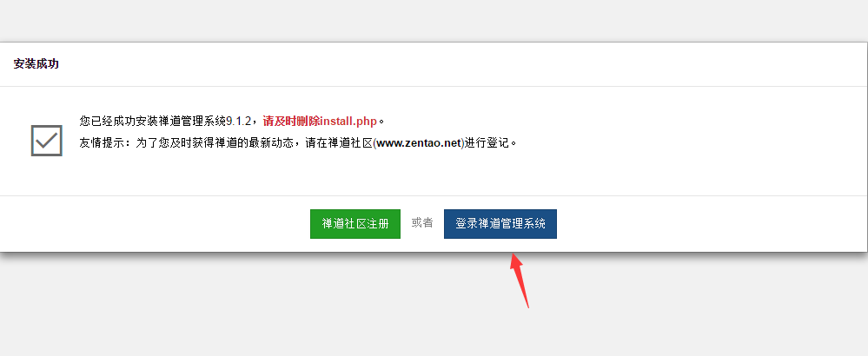Select the 进行登记 text at line end
Viewport: 868px width, 356px height.
point(487,143)
